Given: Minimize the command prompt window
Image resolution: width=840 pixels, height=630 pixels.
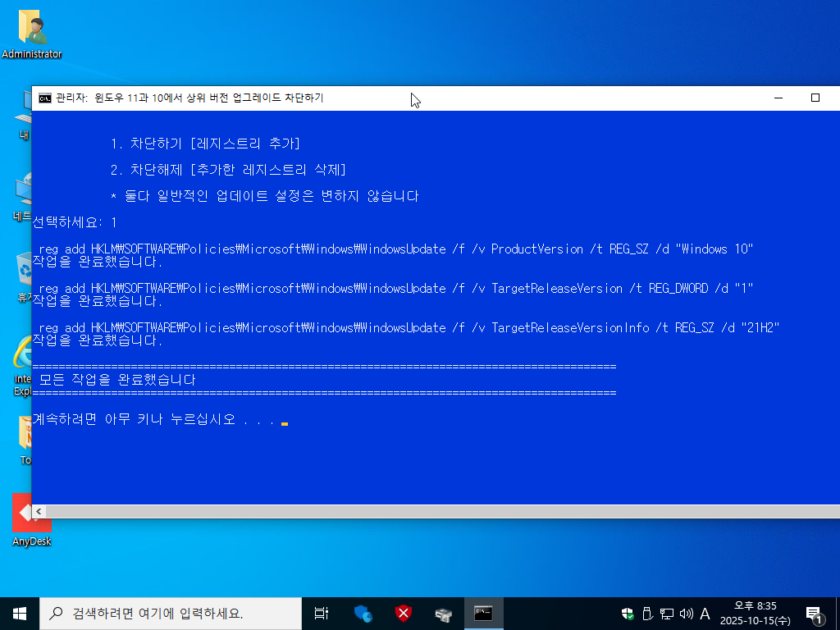Looking at the screenshot, I should point(778,98).
